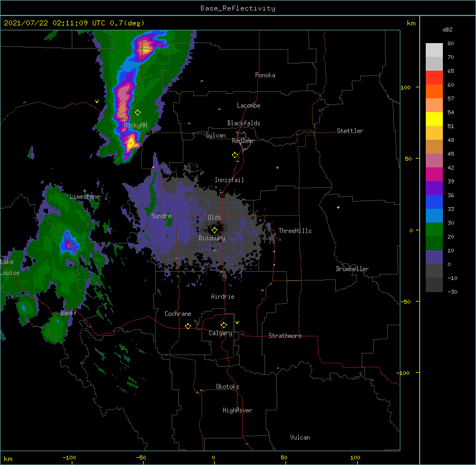Viewport: 476px width, 465px height.
Task: Click the yellow diamond marker east of Cochrane
Action: pos(188,326)
